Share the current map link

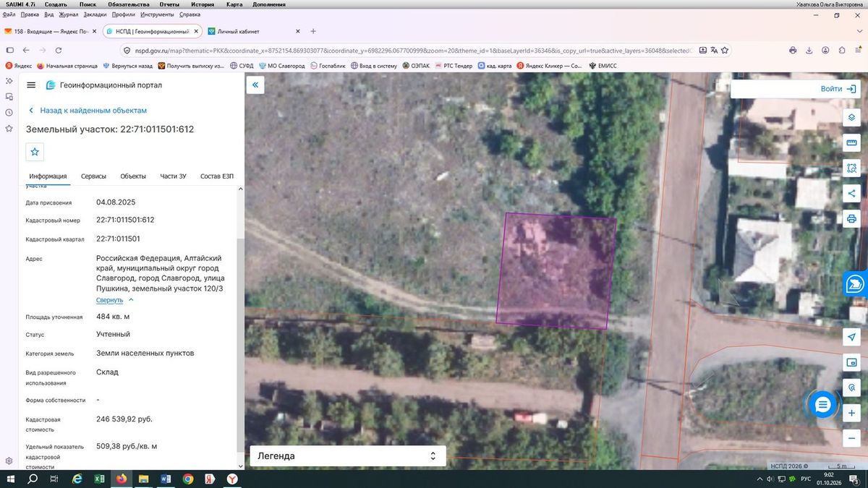[851, 193]
